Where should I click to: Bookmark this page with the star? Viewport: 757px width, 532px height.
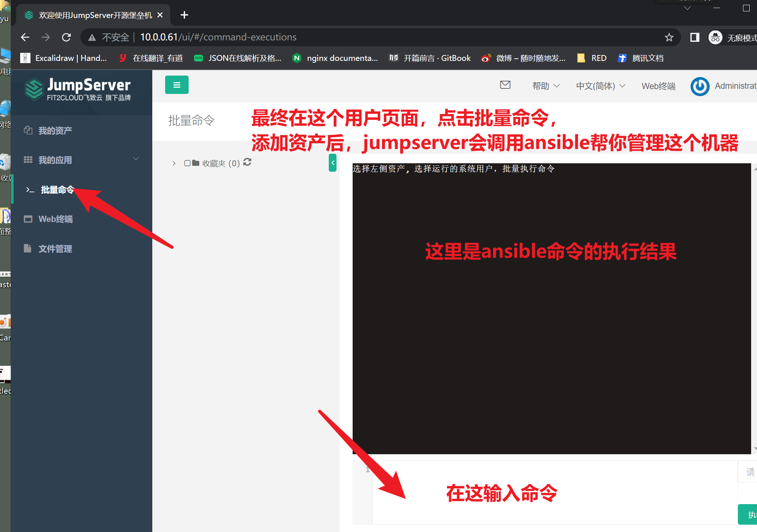(669, 37)
